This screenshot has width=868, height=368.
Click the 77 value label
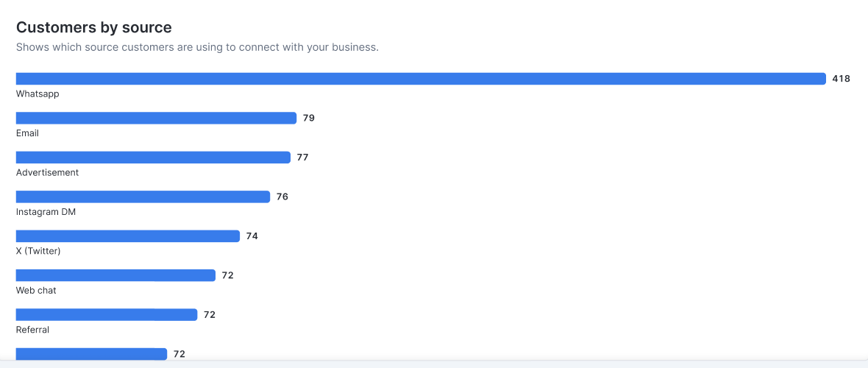click(303, 158)
